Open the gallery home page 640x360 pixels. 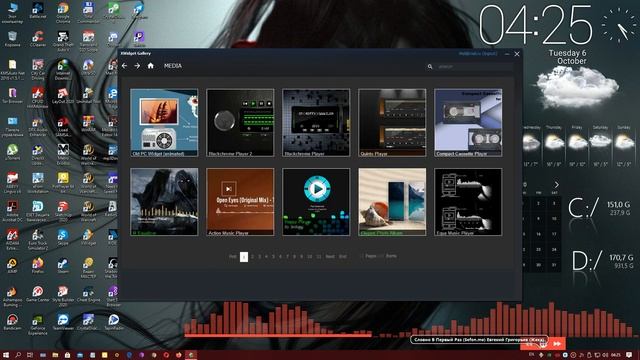[151, 66]
